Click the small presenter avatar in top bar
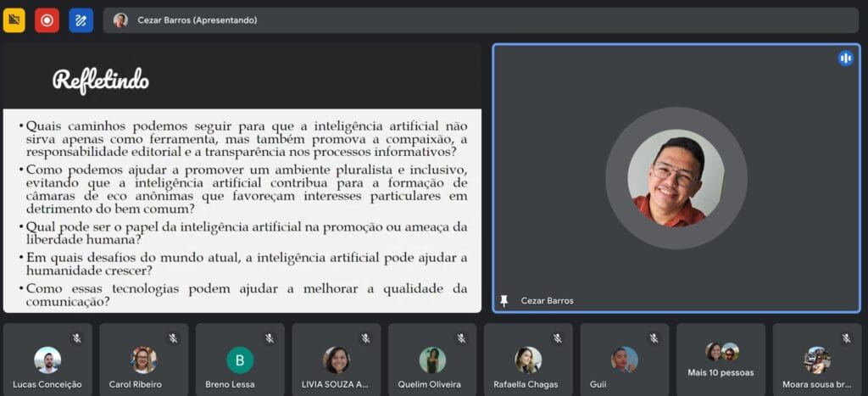The height and width of the screenshot is (396, 868). pyautogui.click(x=120, y=20)
